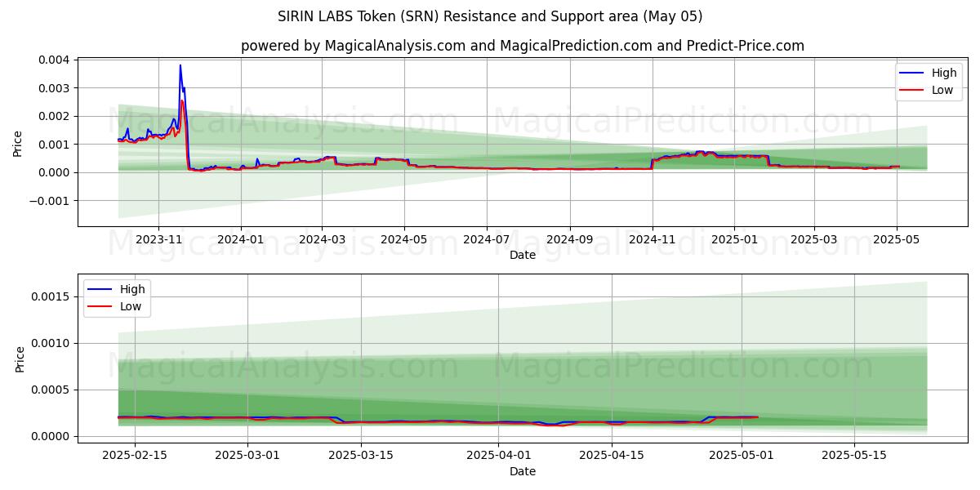980x490 pixels.
Task: Click the 2025-03-01 date tick label
Action: (248, 457)
